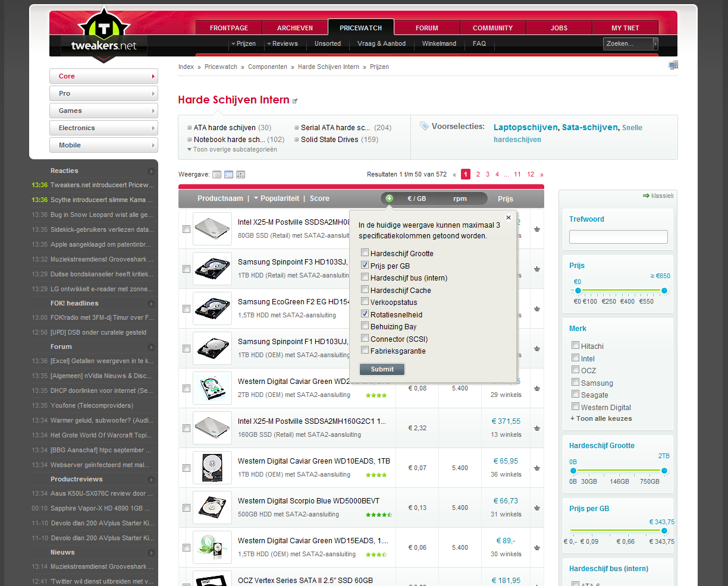Expand the Mobile category menu
The image size is (728, 586).
[x=103, y=145]
